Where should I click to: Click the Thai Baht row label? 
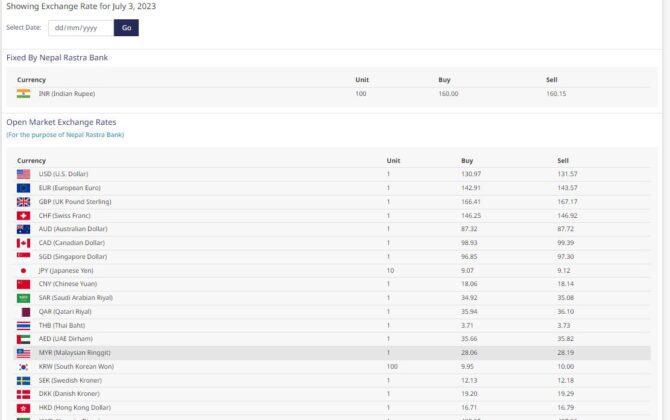click(x=60, y=325)
